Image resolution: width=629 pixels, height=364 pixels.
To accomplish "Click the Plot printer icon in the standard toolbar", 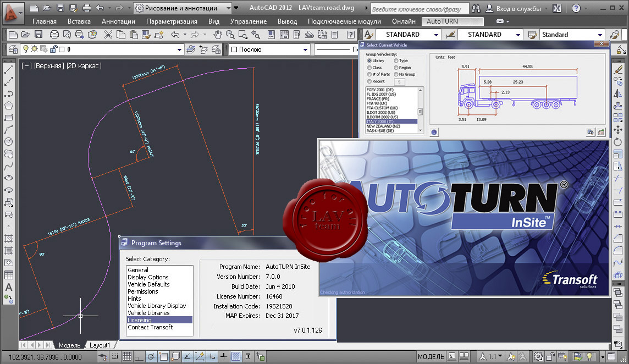I will (54, 35).
